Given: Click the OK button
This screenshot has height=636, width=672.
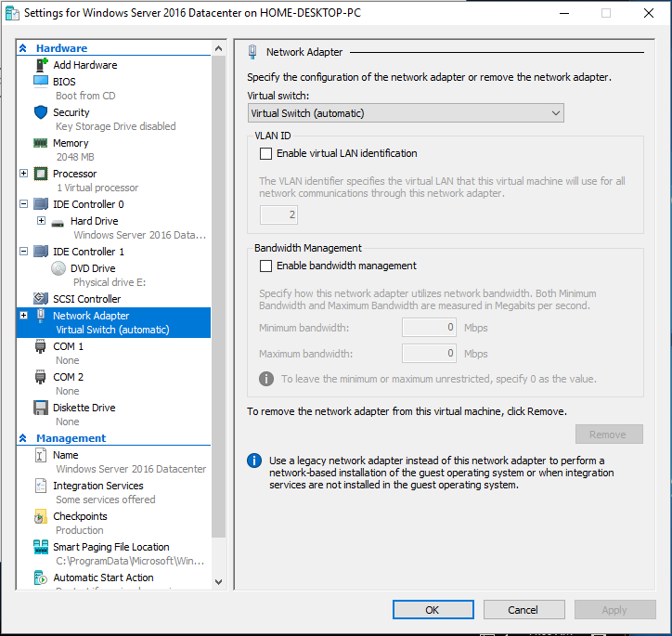Looking at the screenshot, I should [x=433, y=610].
